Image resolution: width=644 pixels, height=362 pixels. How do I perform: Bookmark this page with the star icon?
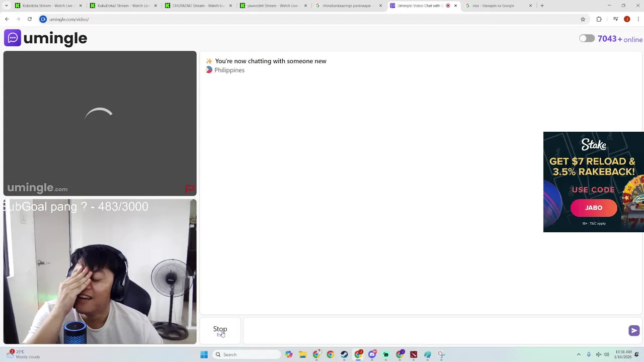pyautogui.click(x=583, y=19)
